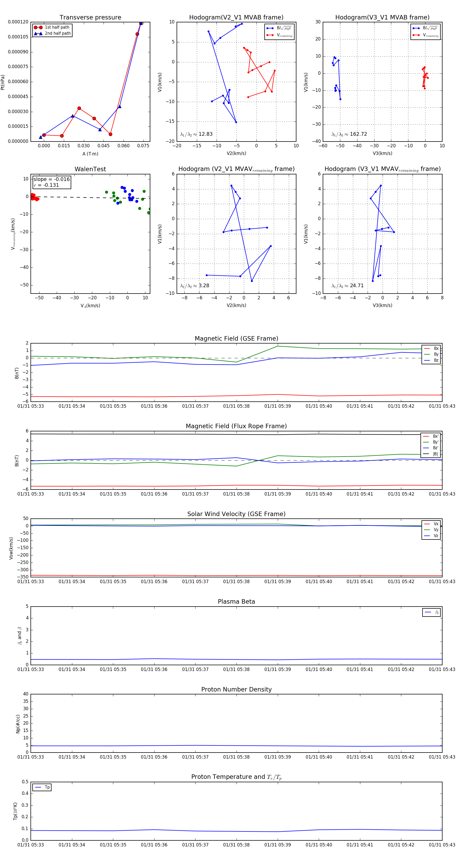The image size is (473, 868).
Task: Click the "WalenTest" plot title
Action: [x=90, y=169]
